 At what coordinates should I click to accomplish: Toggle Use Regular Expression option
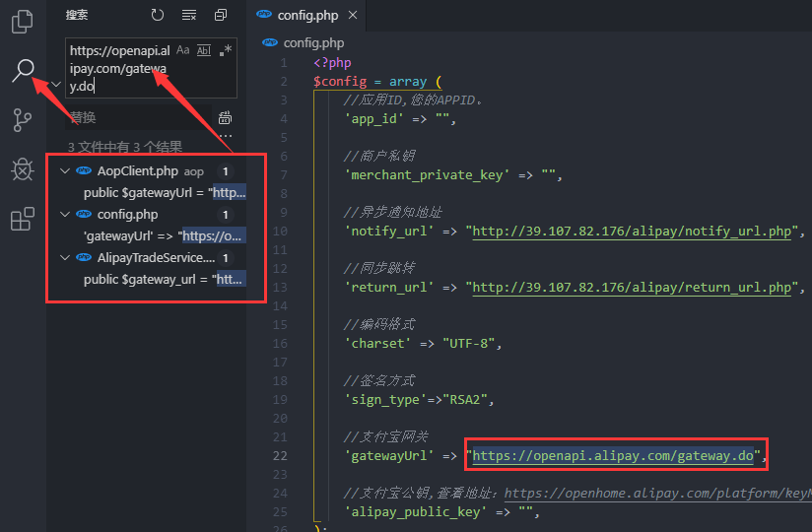tap(226, 50)
